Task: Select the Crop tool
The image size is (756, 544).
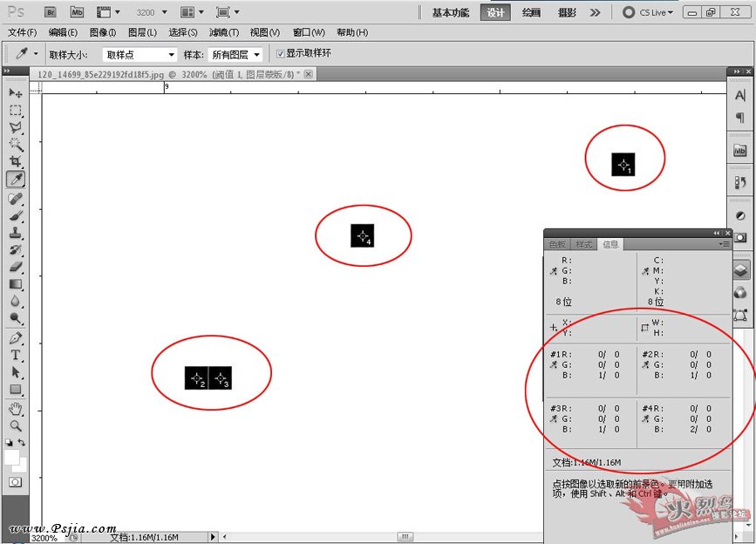Action: [x=16, y=161]
